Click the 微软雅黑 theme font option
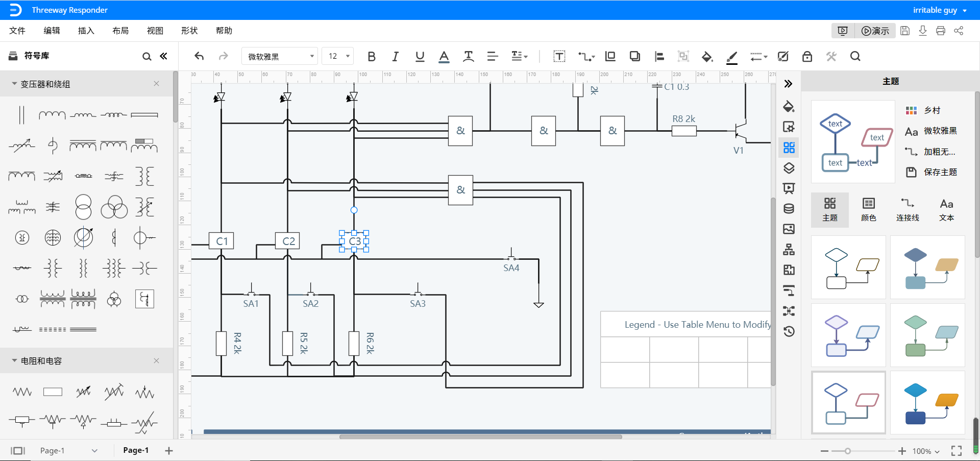This screenshot has height=461, width=980. click(931, 131)
